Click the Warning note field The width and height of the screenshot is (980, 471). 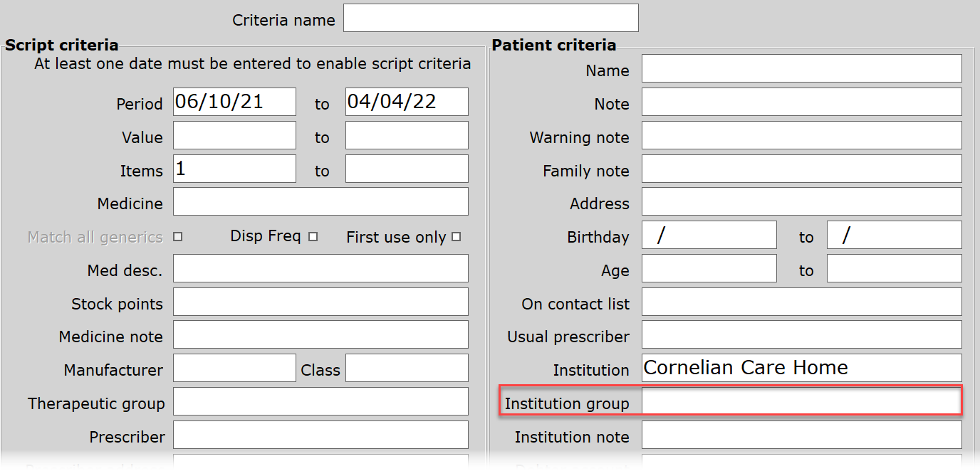click(801, 135)
